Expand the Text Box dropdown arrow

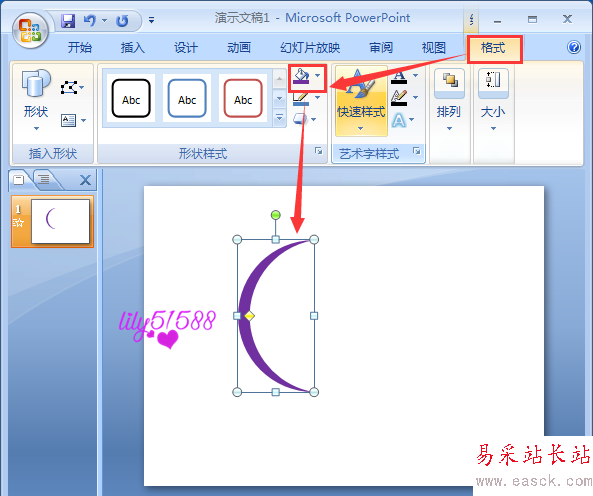84,121
